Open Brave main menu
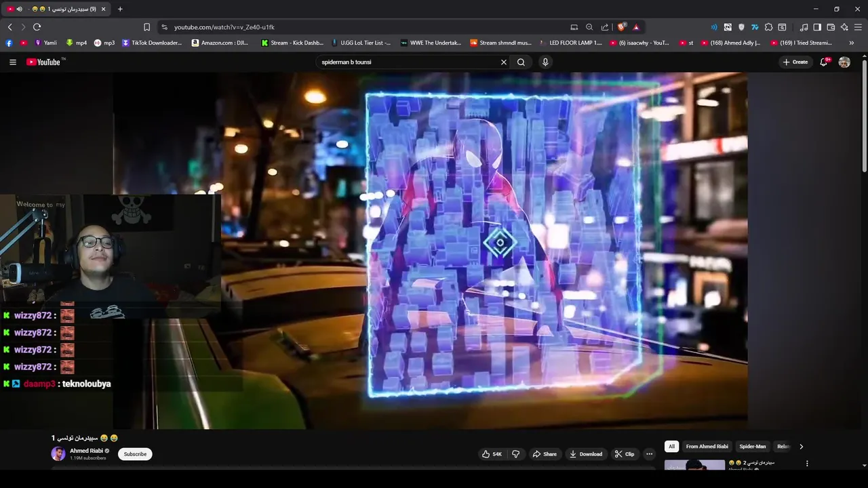The height and width of the screenshot is (488, 868). (859, 27)
